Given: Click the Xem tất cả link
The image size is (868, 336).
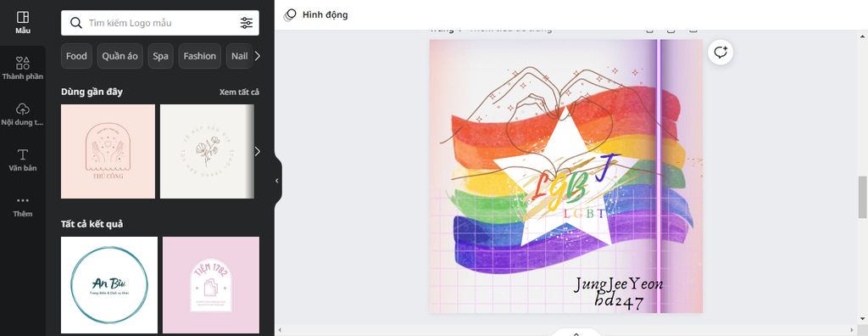Looking at the screenshot, I should tap(239, 92).
